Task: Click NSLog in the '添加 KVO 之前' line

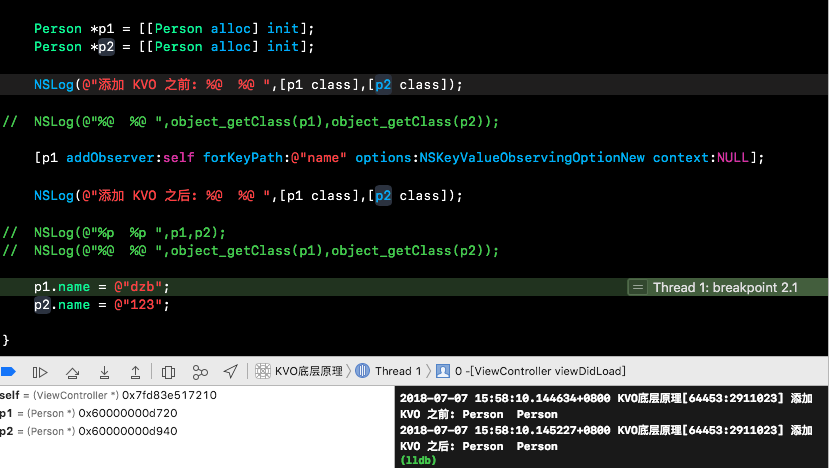Action: pos(53,85)
